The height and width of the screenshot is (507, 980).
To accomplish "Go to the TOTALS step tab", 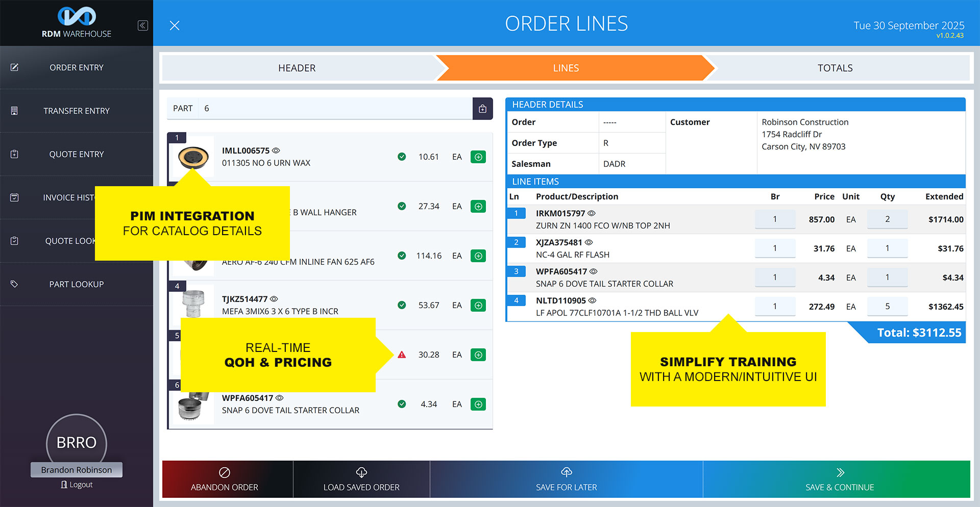I will click(x=835, y=68).
